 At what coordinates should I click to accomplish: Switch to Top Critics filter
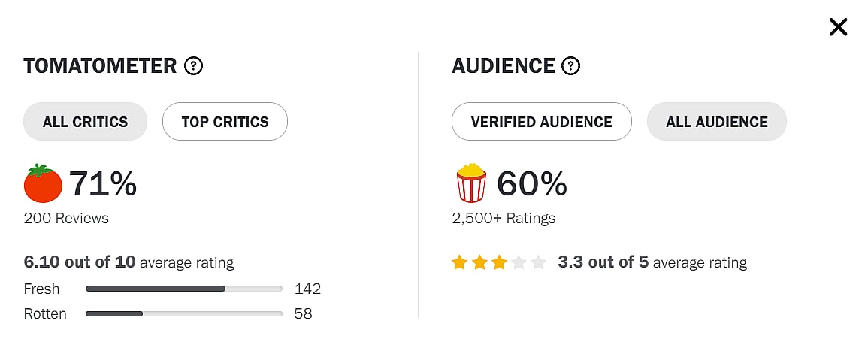tap(225, 122)
